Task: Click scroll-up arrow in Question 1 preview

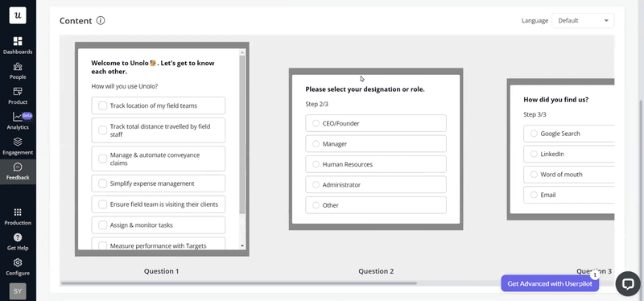Action: [x=242, y=52]
